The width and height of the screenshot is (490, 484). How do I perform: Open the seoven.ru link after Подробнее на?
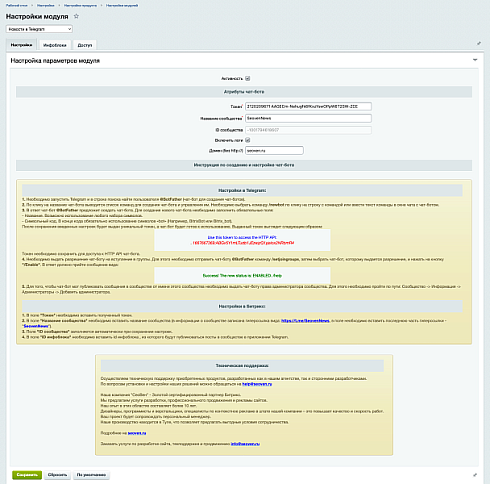(x=137, y=433)
